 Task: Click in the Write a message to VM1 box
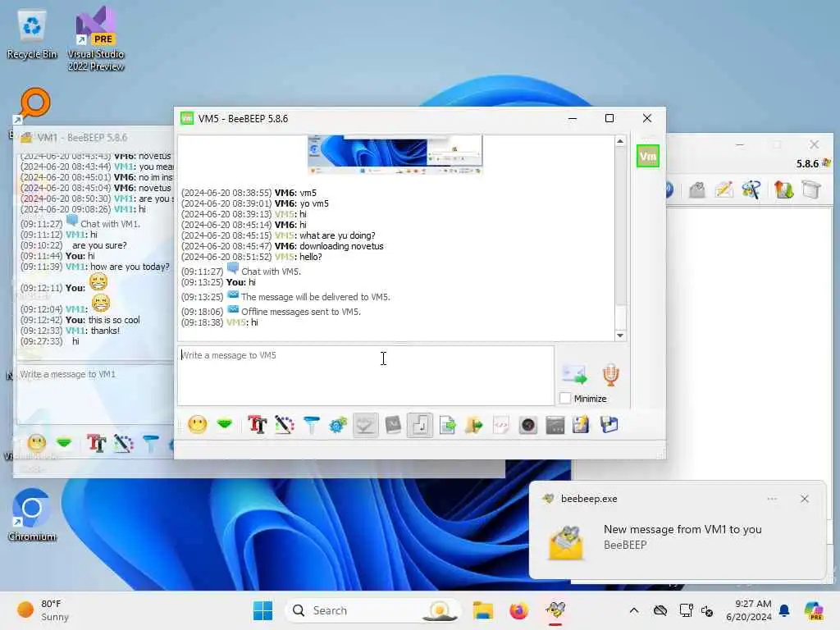click(95, 394)
